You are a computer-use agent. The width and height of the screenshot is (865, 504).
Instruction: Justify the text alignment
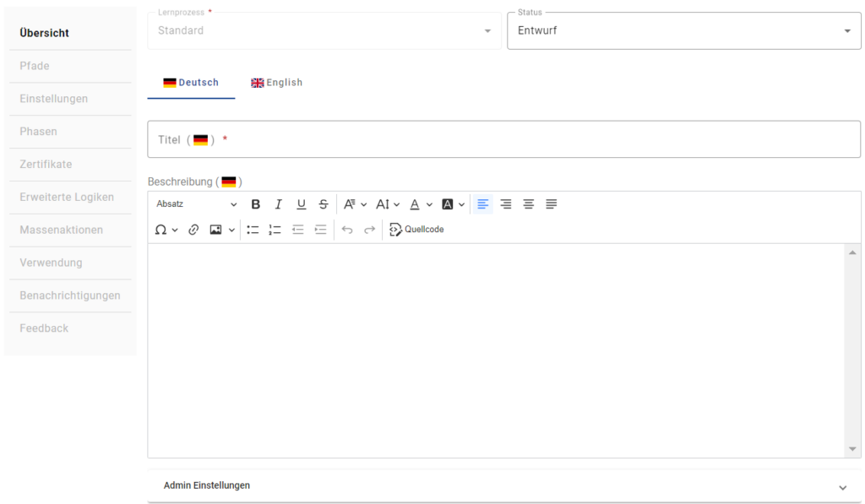click(551, 204)
